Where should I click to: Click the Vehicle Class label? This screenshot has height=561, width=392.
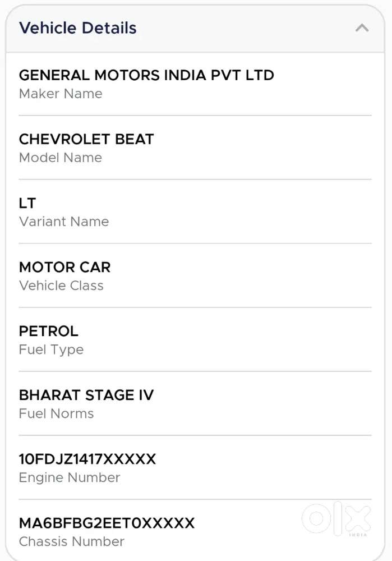pyautogui.click(x=61, y=286)
